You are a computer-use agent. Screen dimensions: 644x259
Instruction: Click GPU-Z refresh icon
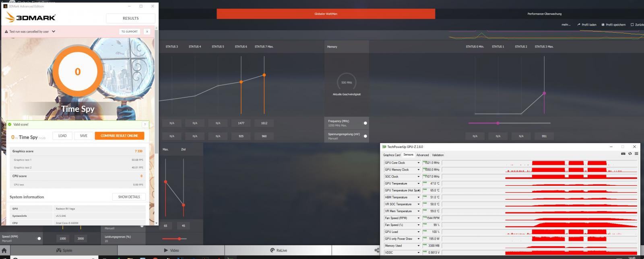630,154
